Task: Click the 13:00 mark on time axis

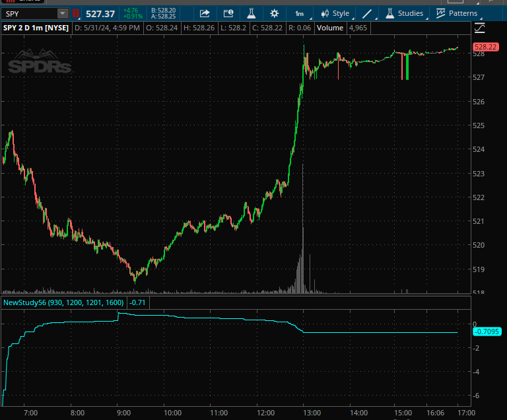Action: [312, 413]
